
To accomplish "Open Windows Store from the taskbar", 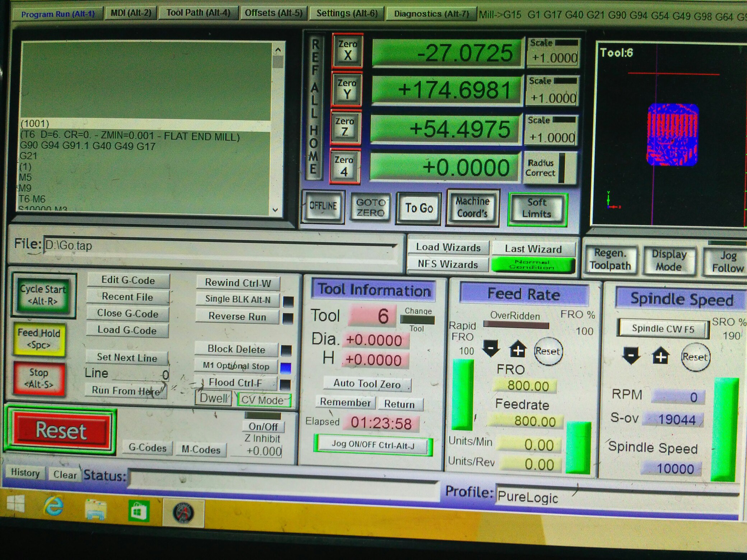I will click(x=138, y=510).
